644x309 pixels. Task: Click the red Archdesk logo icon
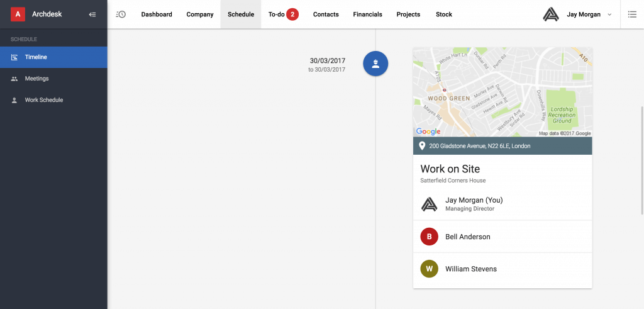18,14
